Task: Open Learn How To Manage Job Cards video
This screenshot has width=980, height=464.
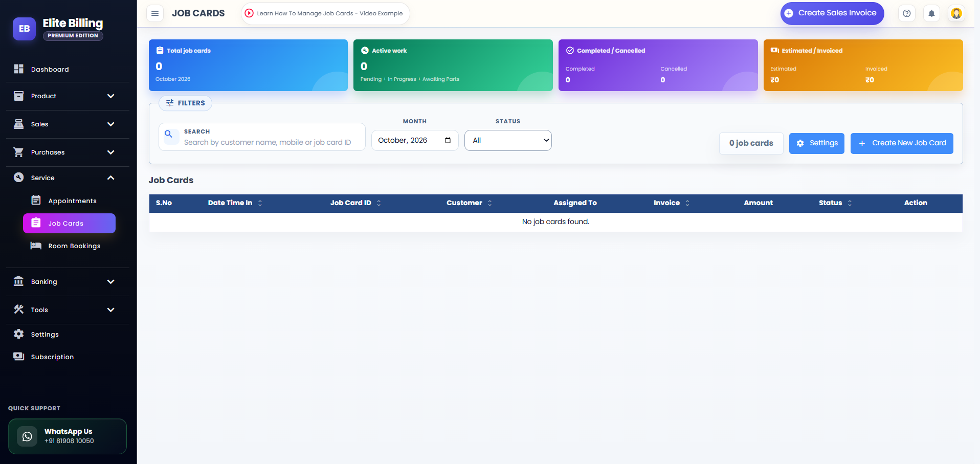Action: coord(325,13)
